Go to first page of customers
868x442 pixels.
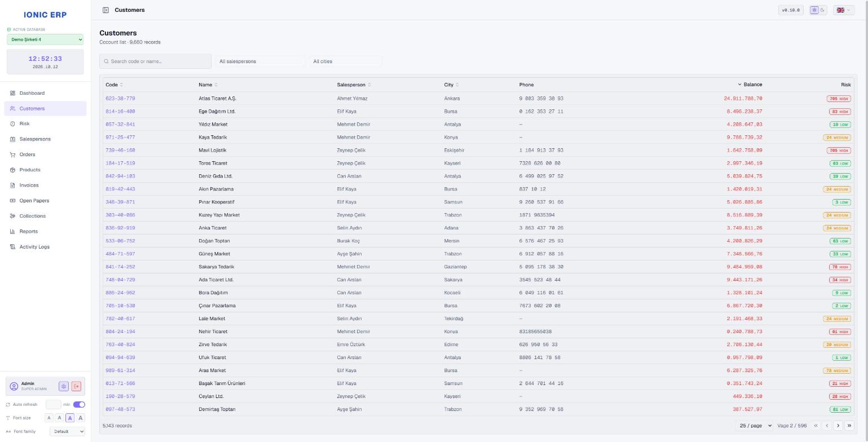(x=816, y=426)
